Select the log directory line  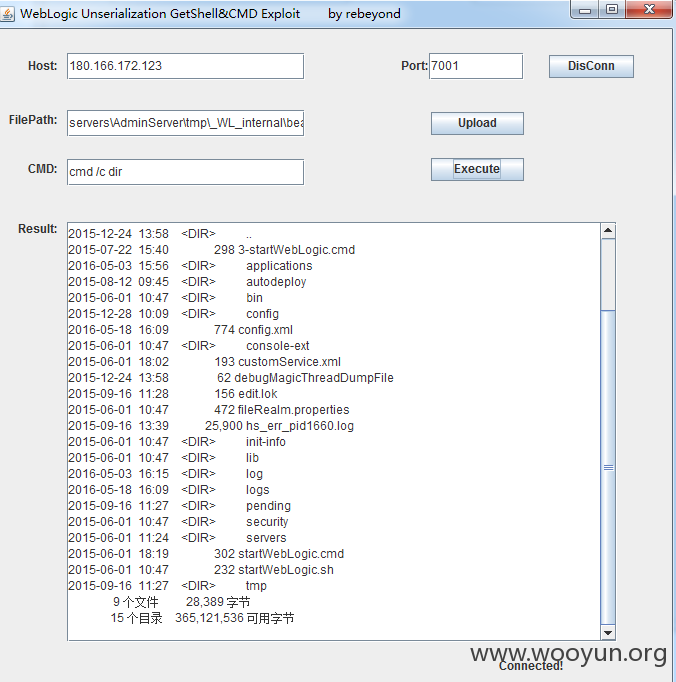click(166, 474)
